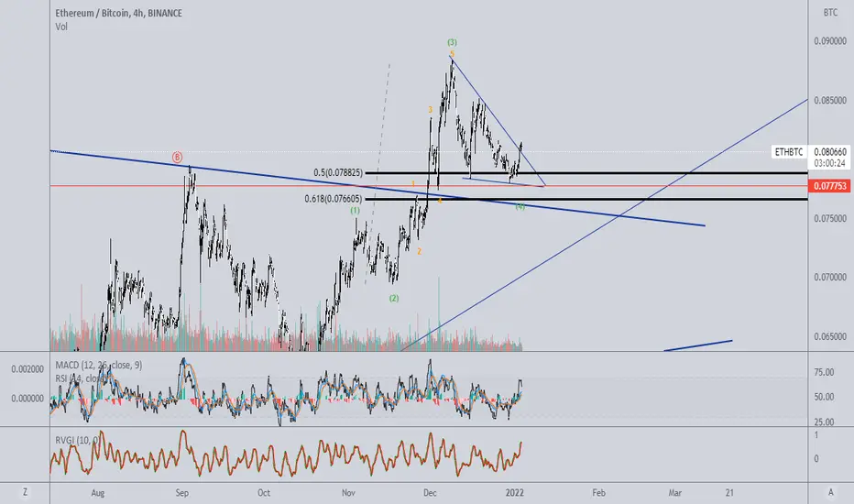Screen dimensions: 854x504
Task: Click the green (1) wave label
Action: 356,210
